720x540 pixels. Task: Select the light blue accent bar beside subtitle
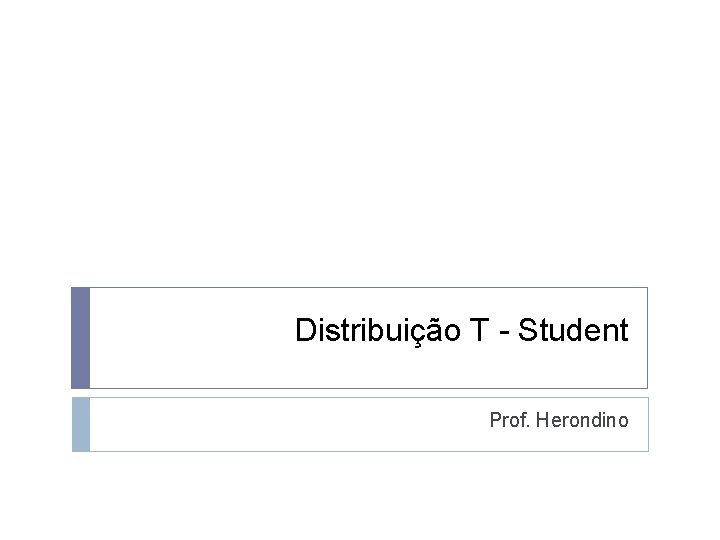pyautogui.click(x=80, y=424)
